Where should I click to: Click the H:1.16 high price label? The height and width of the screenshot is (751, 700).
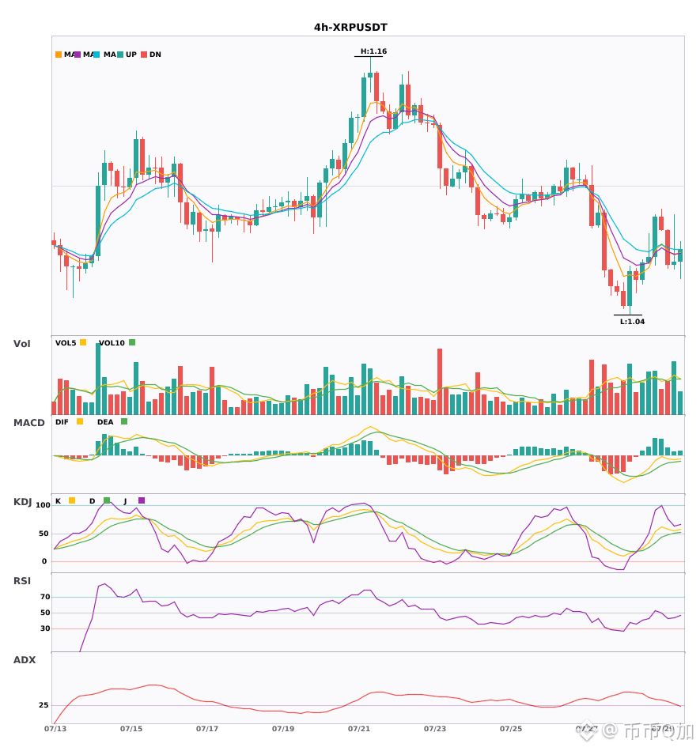(x=373, y=51)
